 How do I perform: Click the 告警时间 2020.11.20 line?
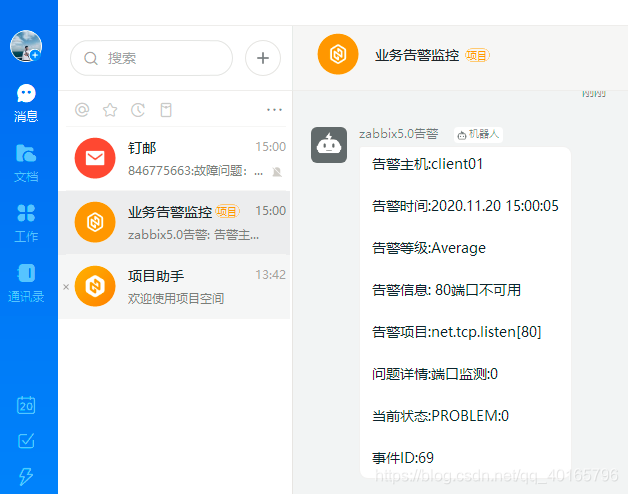pos(465,206)
